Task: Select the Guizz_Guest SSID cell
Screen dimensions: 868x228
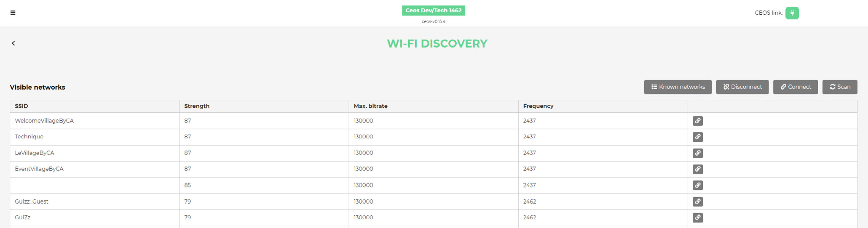Action: pyautogui.click(x=32, y=201)
